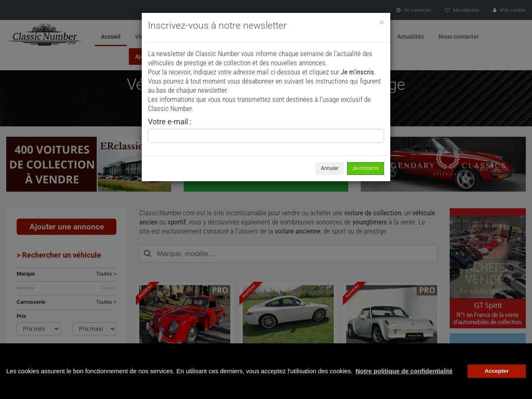Expand the Carrosserie Toutes selector
Screen dimensions: 532x399
click(x=66, y=302)
